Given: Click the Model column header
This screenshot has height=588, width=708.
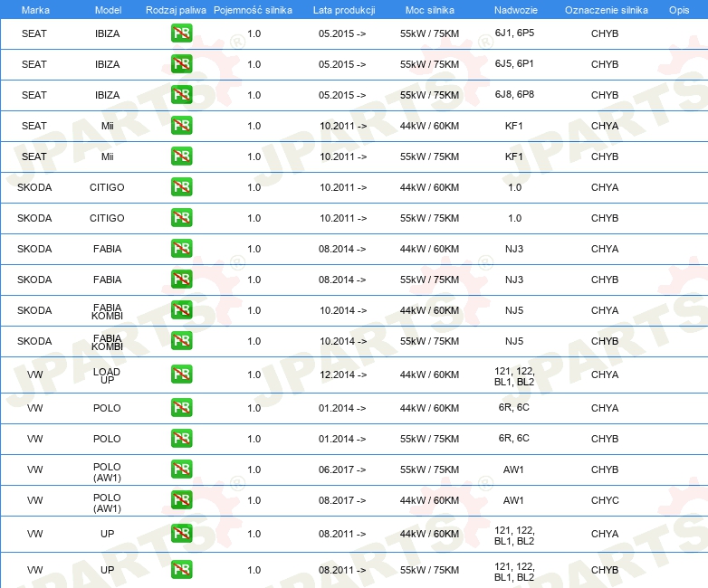Looking at the screenshot, I should (108, 10).
